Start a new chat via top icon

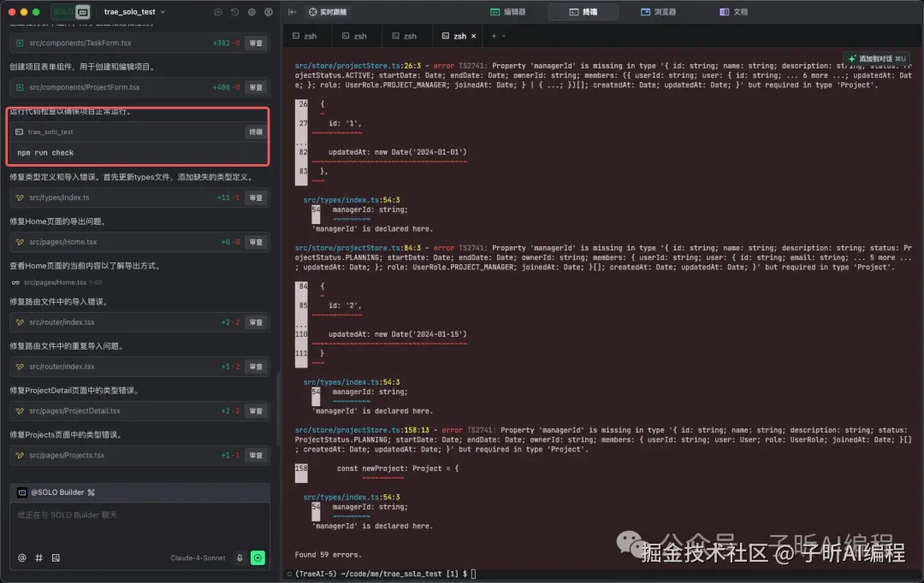click(x=218, y=12)
